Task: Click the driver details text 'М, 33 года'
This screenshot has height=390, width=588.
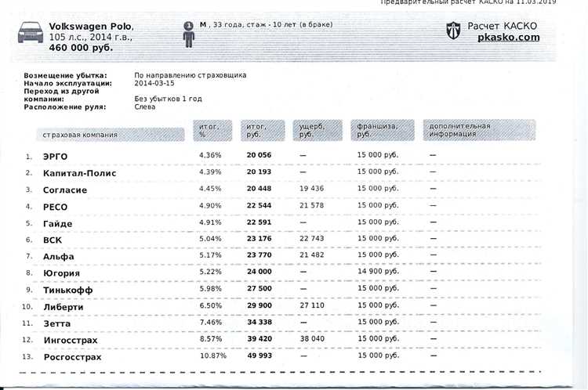Action: 221,25
